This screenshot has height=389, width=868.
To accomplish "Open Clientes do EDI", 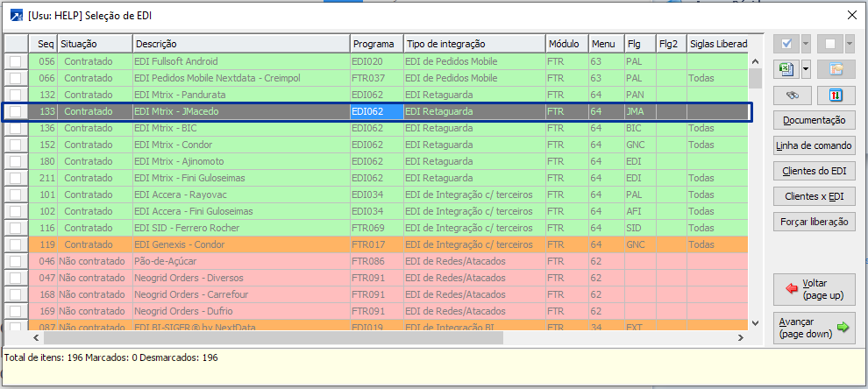I will point(815,171).
